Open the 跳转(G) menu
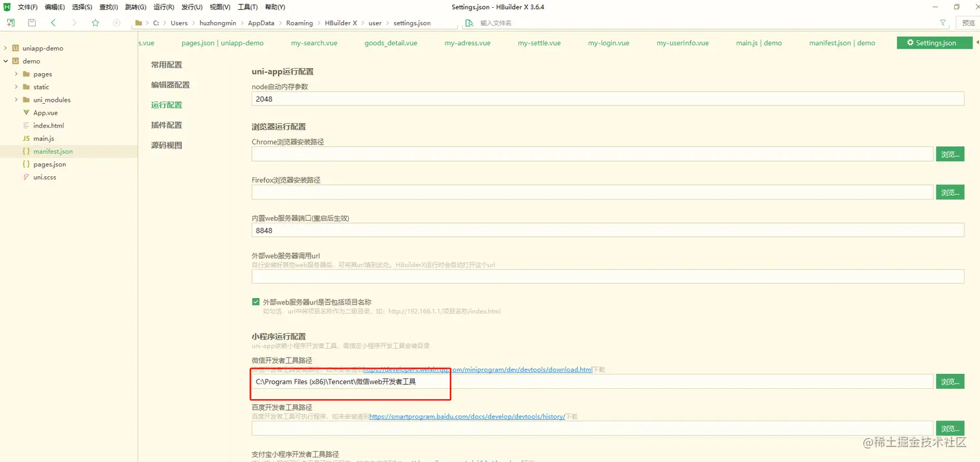This screenshot has height=462, width=980. [x=135, y=7]
